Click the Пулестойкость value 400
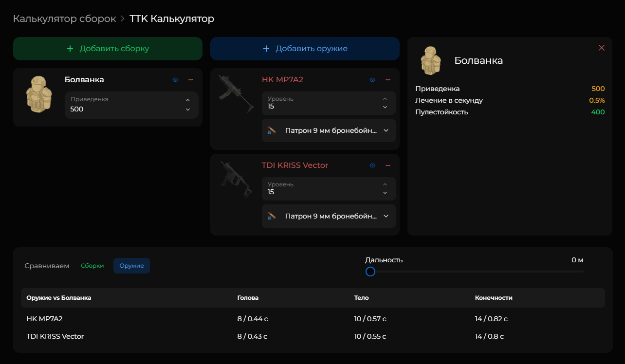This screenshot has width=625, height=364. [x=598, y=112]
